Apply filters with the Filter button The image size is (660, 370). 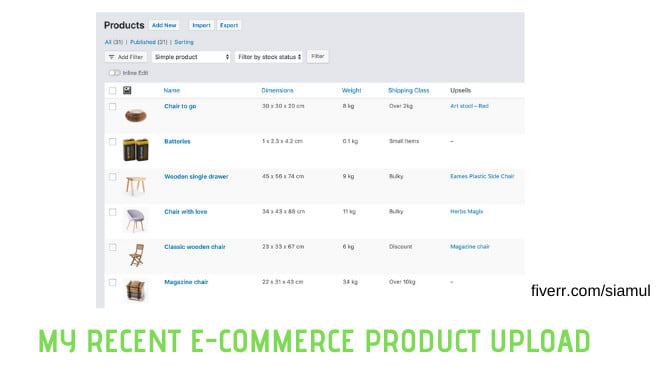click(x=317, y=56)
